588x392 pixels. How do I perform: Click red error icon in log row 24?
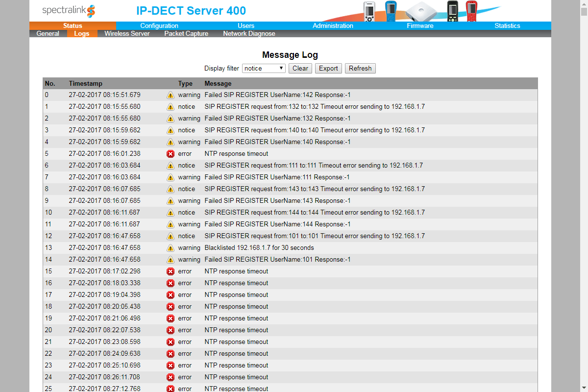tap(171, 377)
